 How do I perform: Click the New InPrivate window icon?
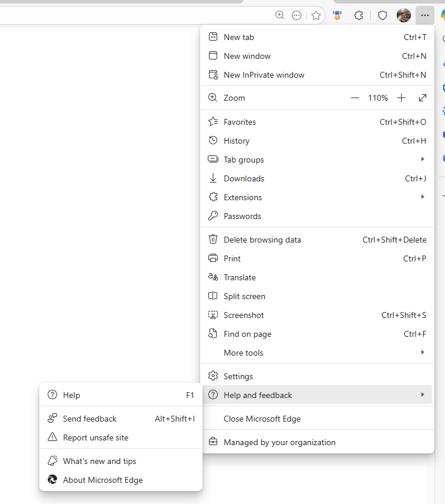(x=213, y=75)
